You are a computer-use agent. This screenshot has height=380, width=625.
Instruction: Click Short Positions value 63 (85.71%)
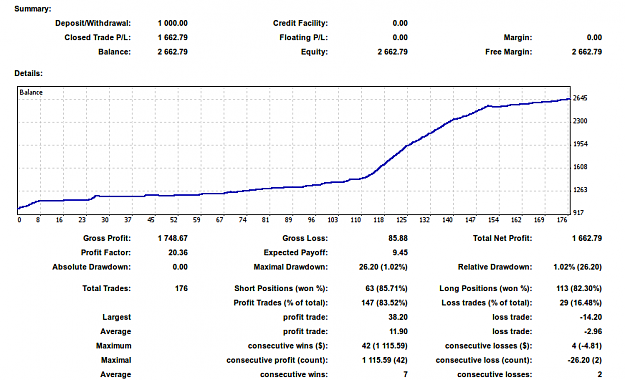(386, 288)
